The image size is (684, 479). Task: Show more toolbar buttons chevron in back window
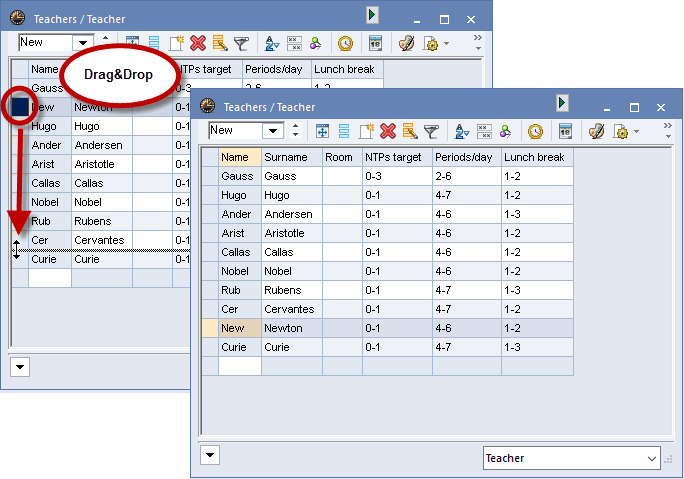click(x=478, y=38)
